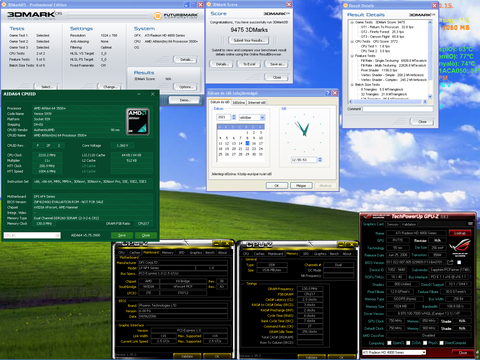Click the Close button in Result Details

click(422, 122)
